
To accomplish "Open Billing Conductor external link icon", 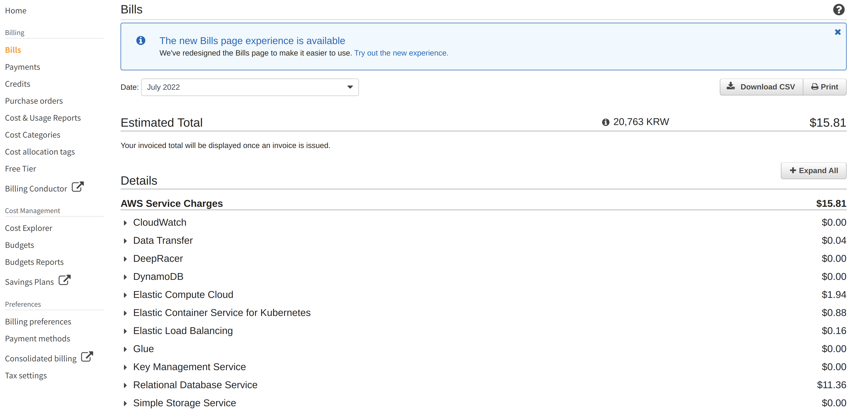I will (78, 187).
